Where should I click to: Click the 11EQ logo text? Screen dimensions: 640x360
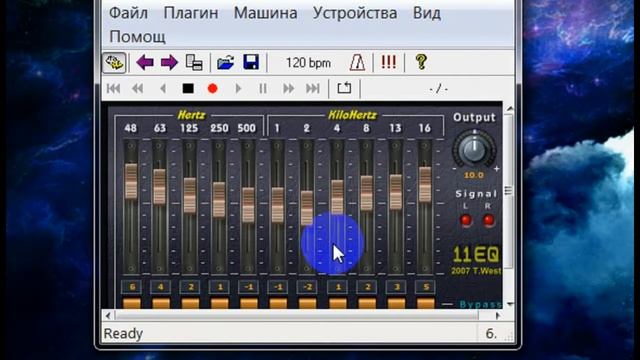tap(476, 255)
